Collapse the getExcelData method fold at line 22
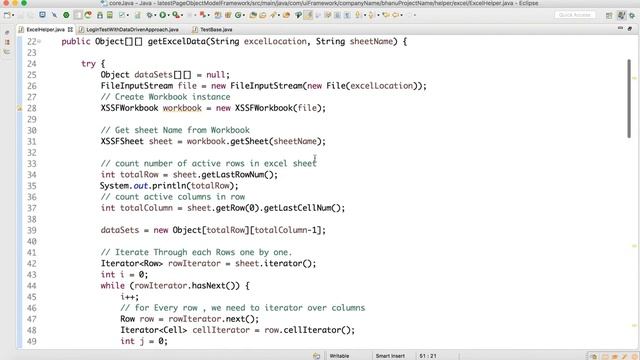640x360 pixels. click(39, 41)
